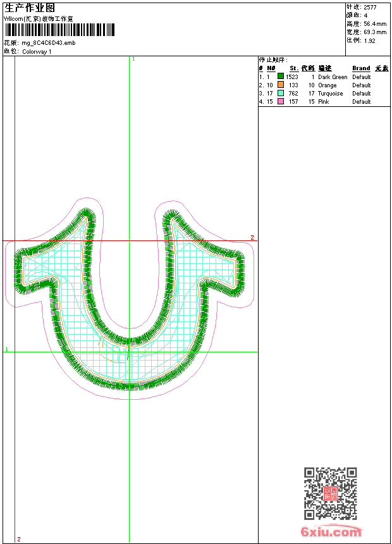The image size is (392, 544).
Task: Select the Turquoise description text
Action: (331, 94)
